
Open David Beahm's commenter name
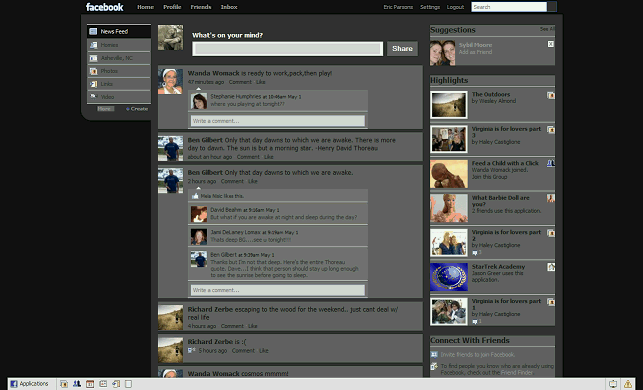pyautogui.click(x=226, y=210)
